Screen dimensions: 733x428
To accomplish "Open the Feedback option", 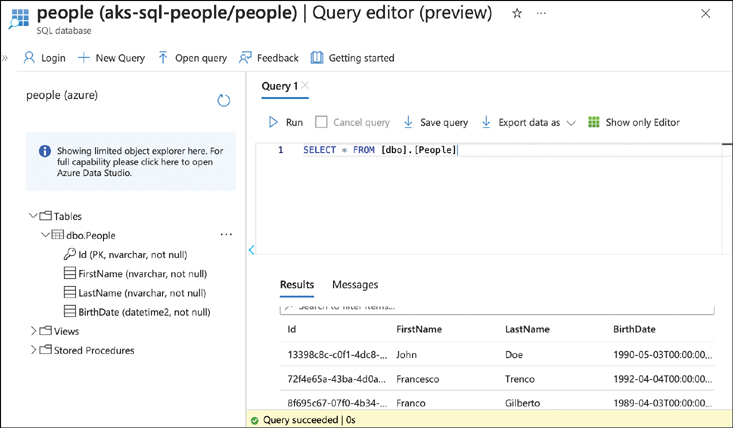I will coord(268,58).
